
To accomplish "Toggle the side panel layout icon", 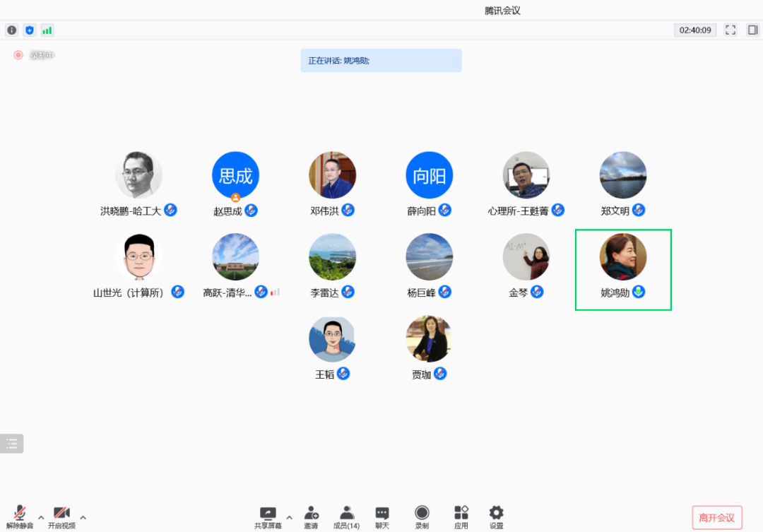I will 753,30.
